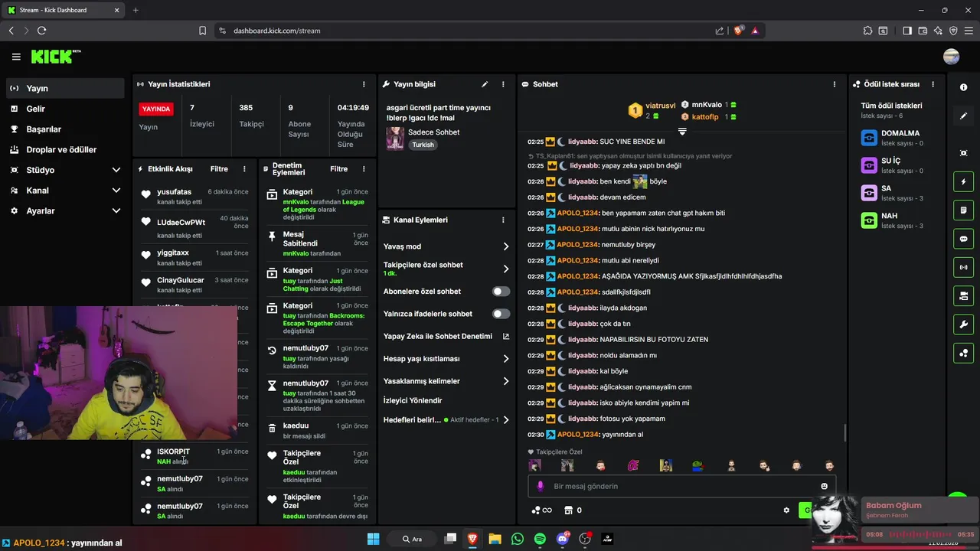This screenshot has width=980, height=551.
Task: Select Gelir in sidebar
Action: pos(65,109)
